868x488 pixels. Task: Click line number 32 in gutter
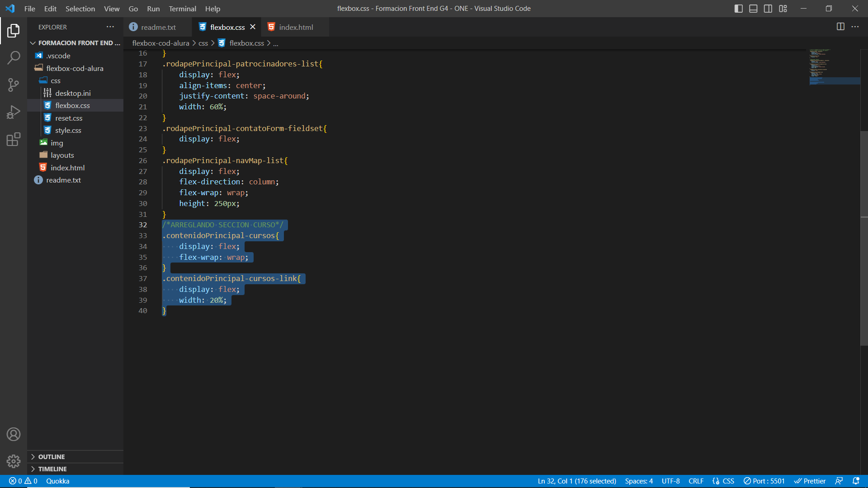pos(143,225)
